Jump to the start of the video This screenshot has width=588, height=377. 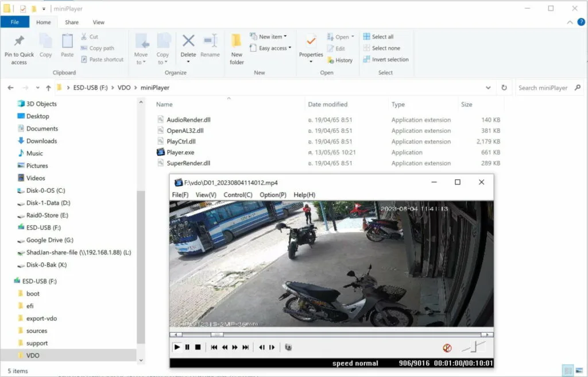[214, 347]
